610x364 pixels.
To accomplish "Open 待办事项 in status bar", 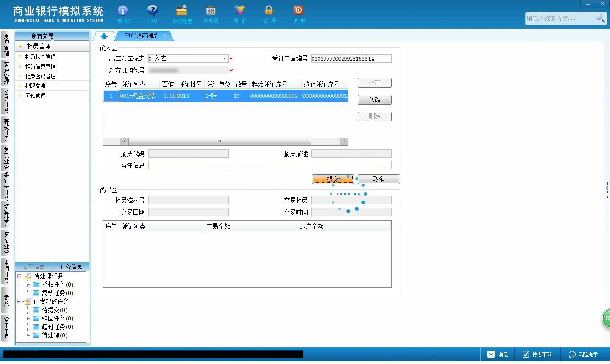I will [538, 354].
